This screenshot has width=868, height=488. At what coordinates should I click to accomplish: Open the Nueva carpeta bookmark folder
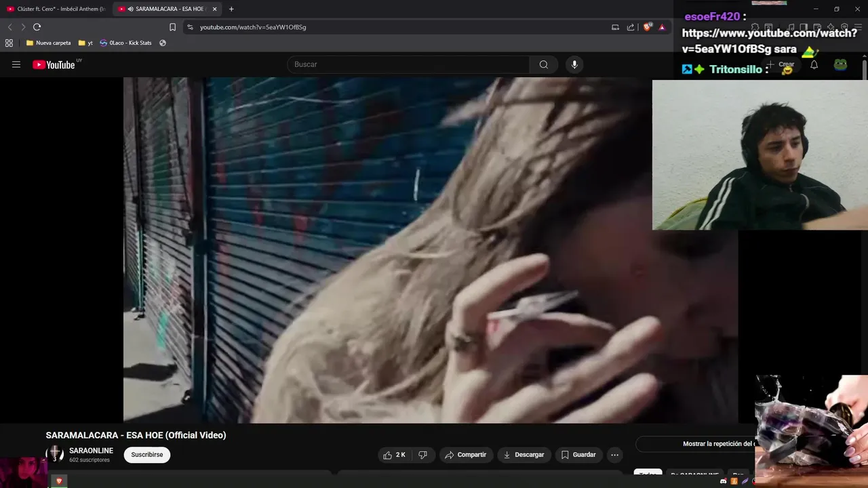[48, 43]
